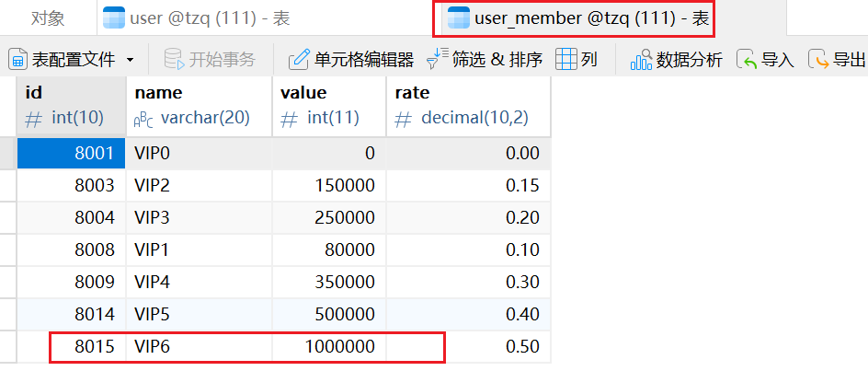Click the Filter & Sort funnel icon
Viewport: 868px width, 371px height.
point(439,59)
